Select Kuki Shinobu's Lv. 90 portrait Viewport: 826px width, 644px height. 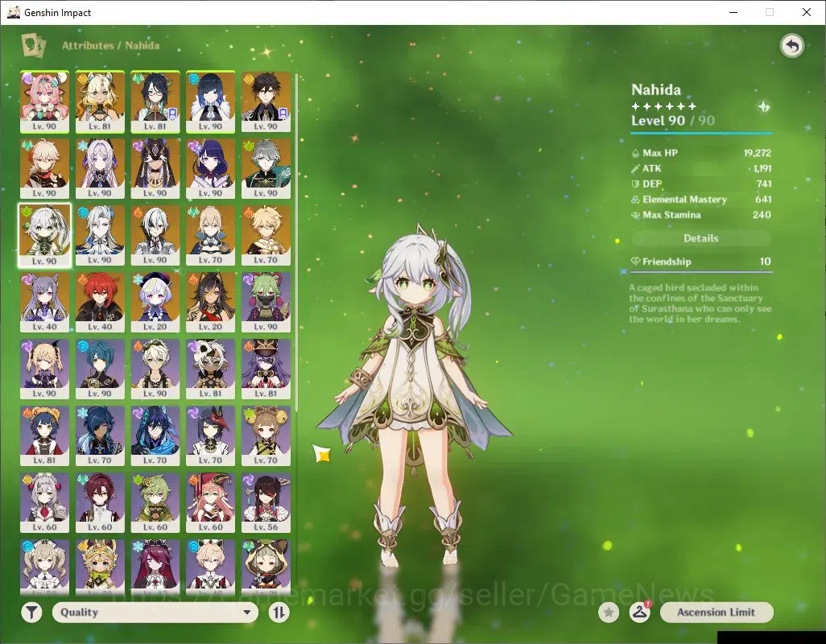266,302
